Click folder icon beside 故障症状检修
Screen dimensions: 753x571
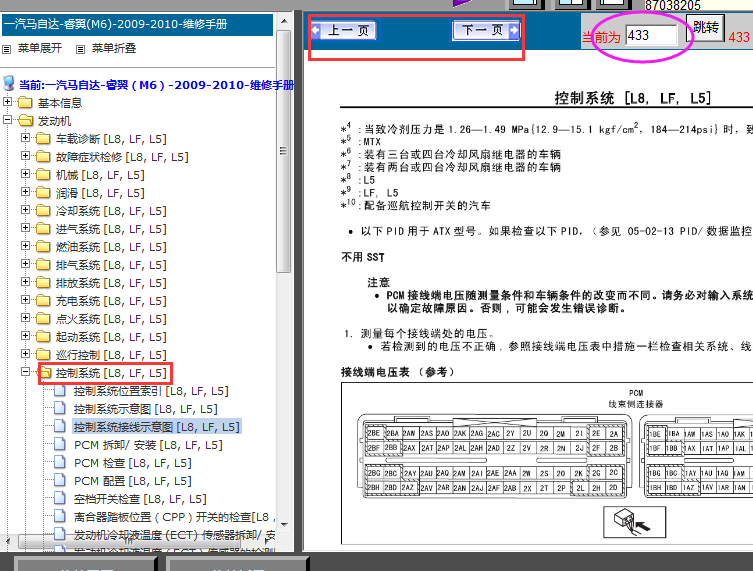43,157
